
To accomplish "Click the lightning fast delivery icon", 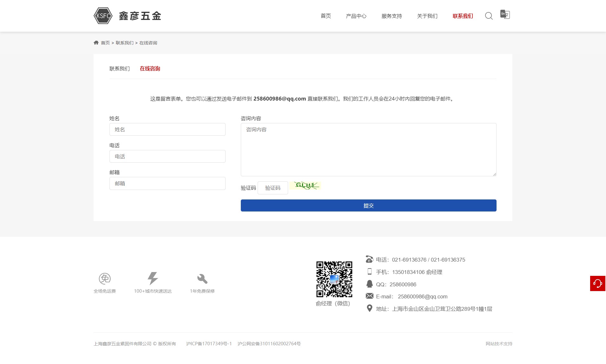I will [x=153, y=278].
